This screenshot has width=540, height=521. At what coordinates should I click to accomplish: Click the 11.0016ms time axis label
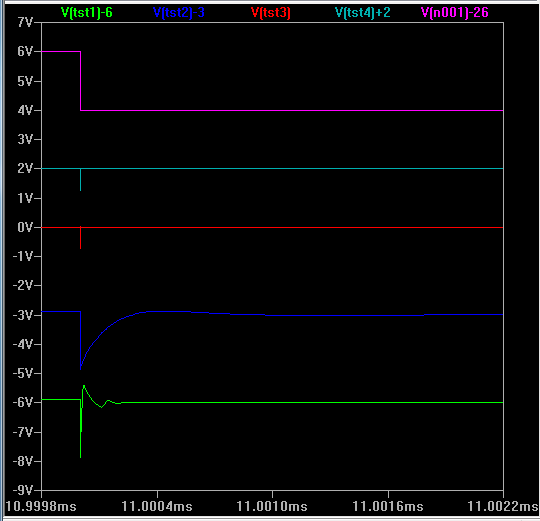388,506
